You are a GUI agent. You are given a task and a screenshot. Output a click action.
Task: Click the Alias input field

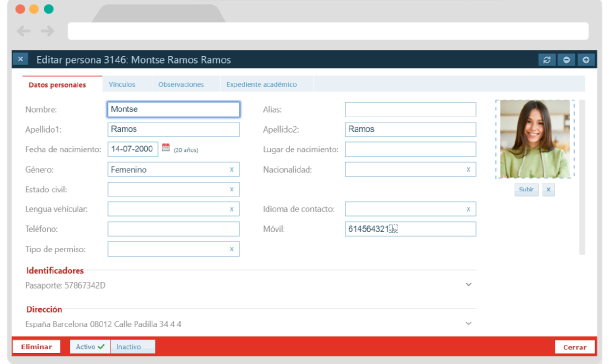tap(411, 110)
